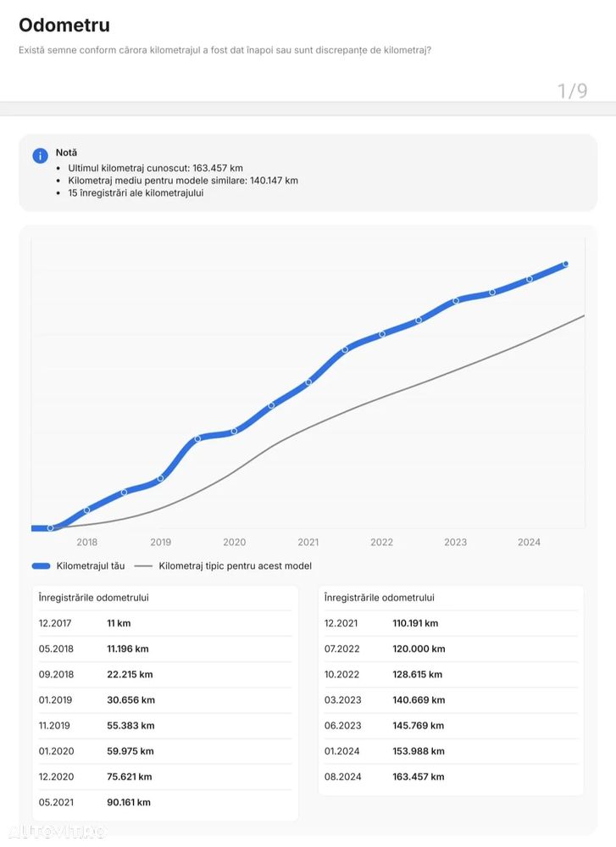This screenshot has height=847, width=616.
Task: Click the right 'Înregistrările odometrului' table header
Action: (x=379, y=598)
